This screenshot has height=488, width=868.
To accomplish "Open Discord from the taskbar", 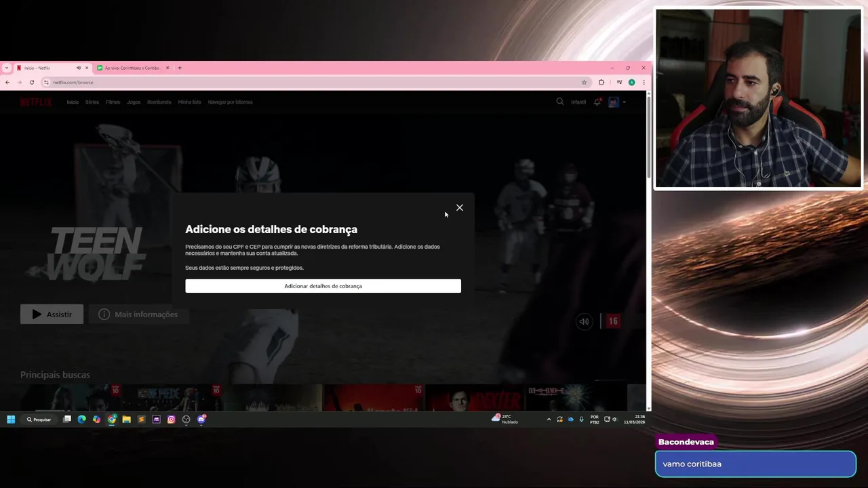I will (201, 420).
